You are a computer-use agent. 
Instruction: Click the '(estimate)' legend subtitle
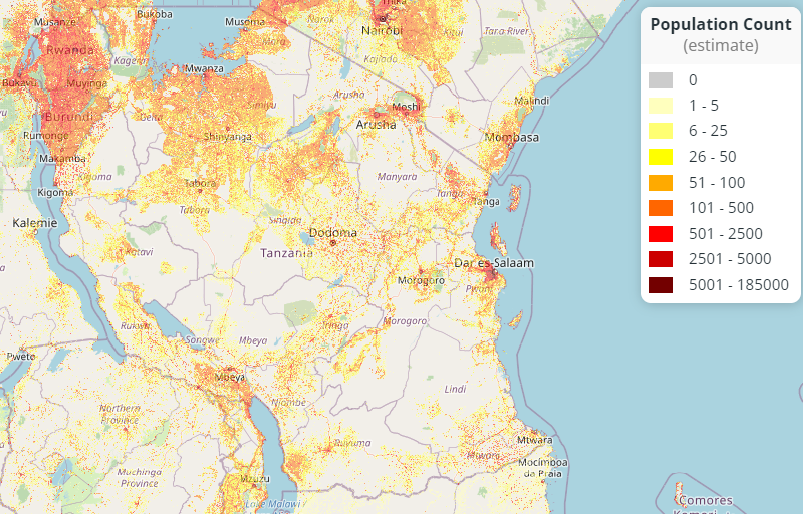(x=721, y=46)
